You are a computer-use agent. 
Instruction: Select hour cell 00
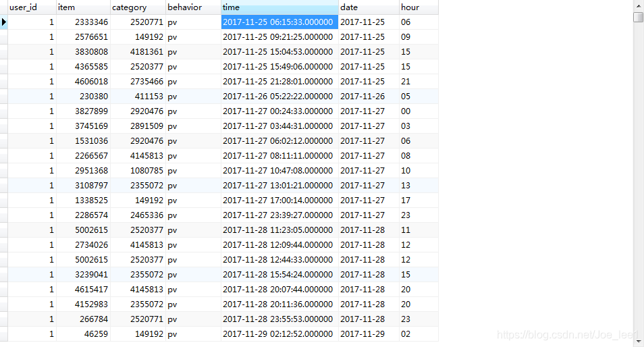click(x=419, y=111)
